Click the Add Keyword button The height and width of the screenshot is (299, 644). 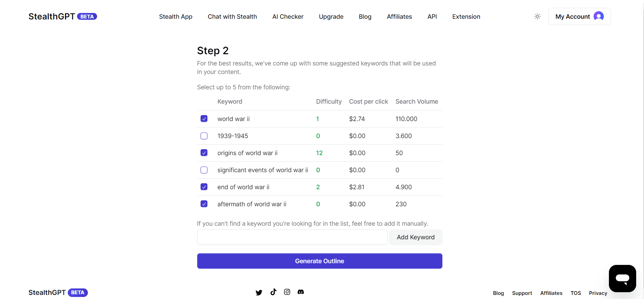click(415, 237)
